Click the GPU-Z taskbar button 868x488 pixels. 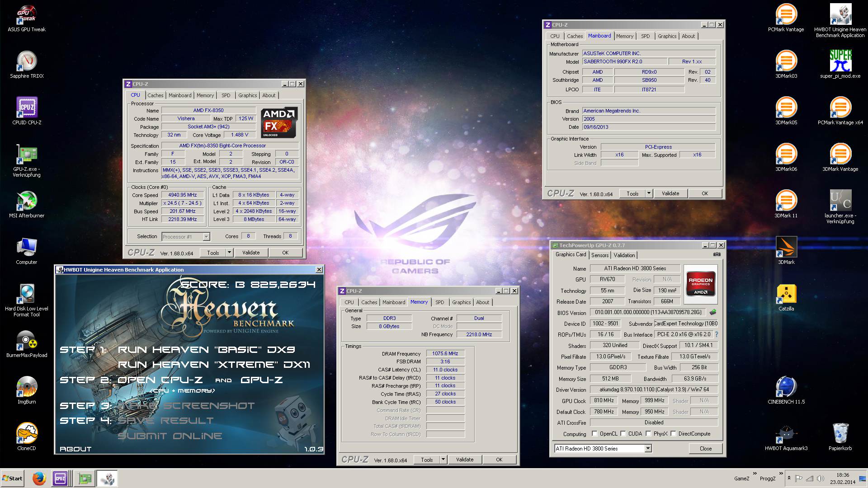pos(85,479)
